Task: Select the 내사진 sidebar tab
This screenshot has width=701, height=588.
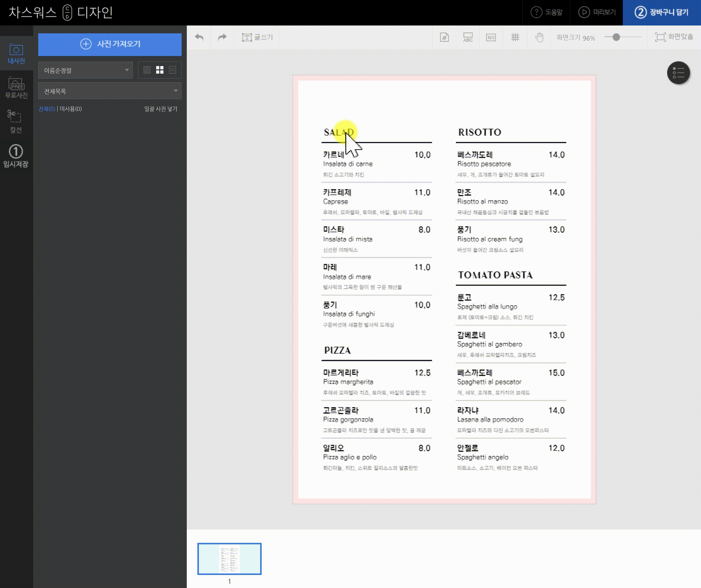Action: pos(16,53)
